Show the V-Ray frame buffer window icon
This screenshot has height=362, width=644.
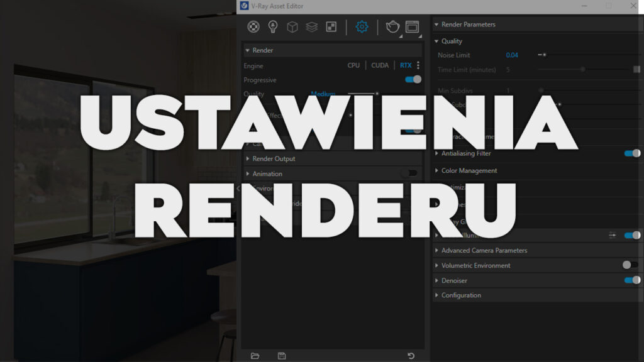[x=412, y=26]
